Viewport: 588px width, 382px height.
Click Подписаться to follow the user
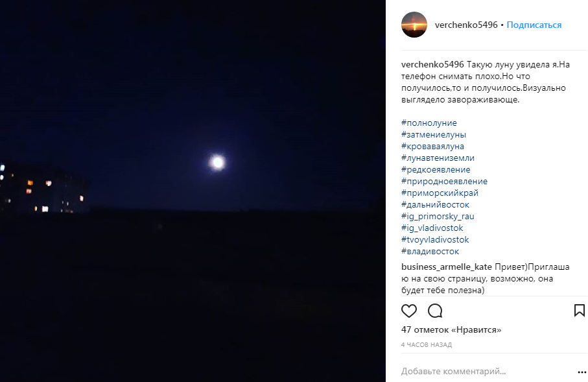[534, 25]
